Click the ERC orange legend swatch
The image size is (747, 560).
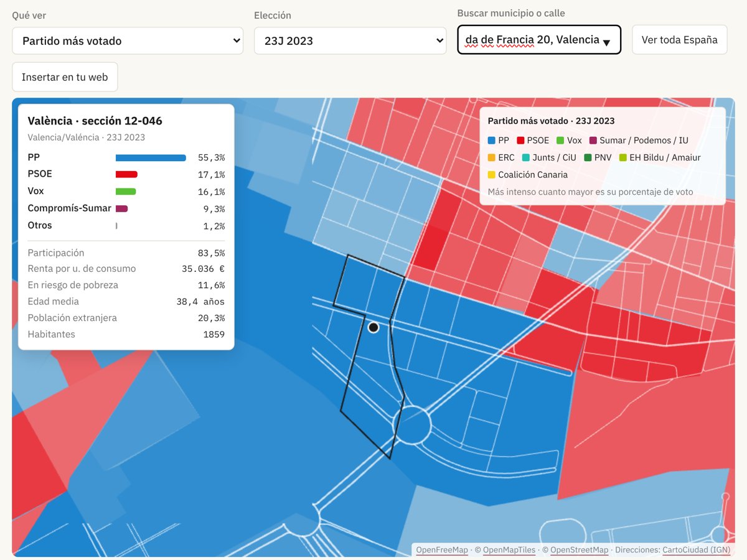[x=491, y=157]
